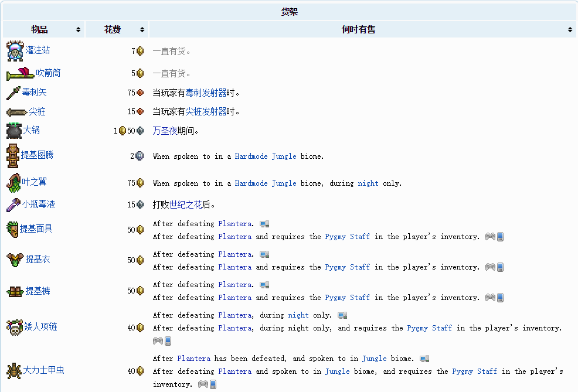Viewport: 578px width, 392px height.
Task: Open the 吹箭筒 item link
Action: (48, 73)
